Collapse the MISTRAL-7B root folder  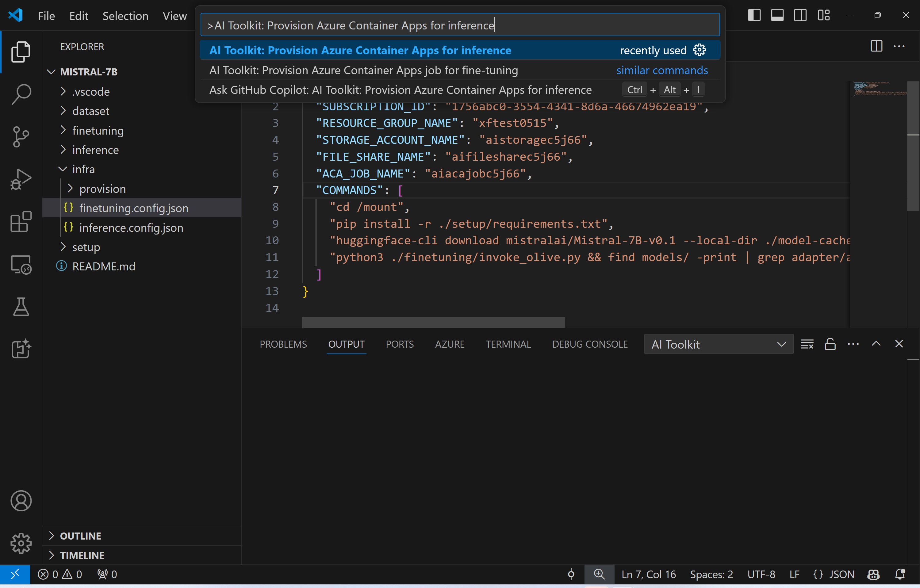51,72
